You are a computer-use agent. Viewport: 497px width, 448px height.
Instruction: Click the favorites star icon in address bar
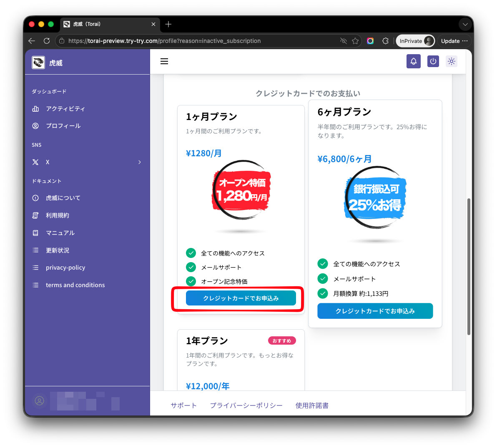355,41
